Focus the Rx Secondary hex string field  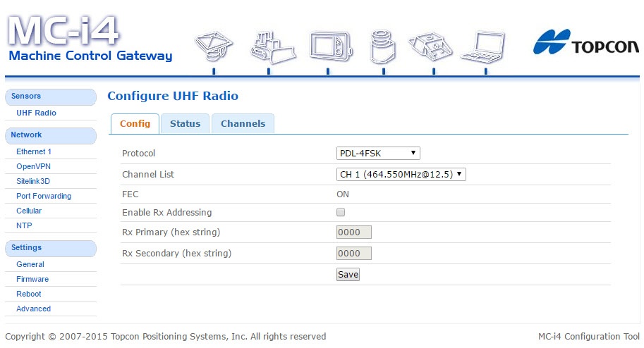click(x=353, y=253)
